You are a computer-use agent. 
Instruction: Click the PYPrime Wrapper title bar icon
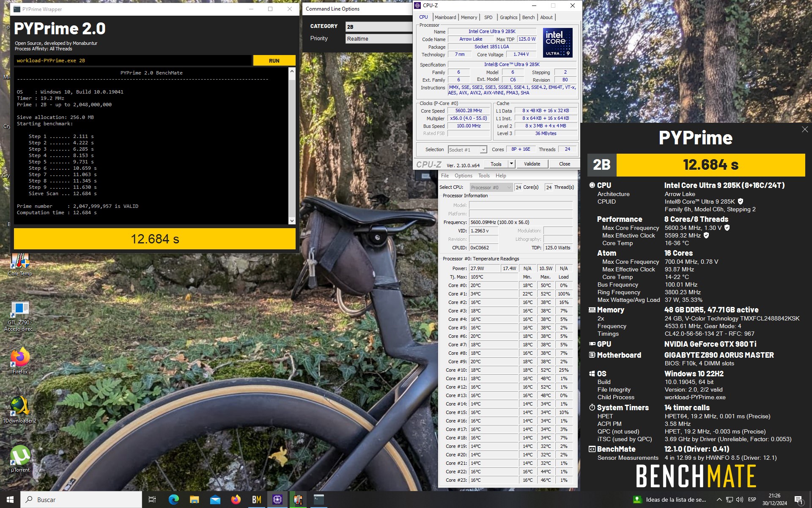tap(17, 9)
